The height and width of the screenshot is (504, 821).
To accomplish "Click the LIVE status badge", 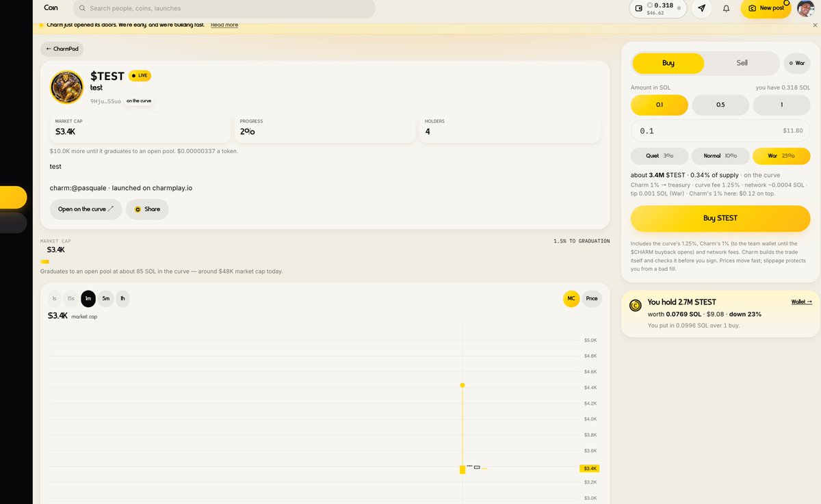I will 140,75.
